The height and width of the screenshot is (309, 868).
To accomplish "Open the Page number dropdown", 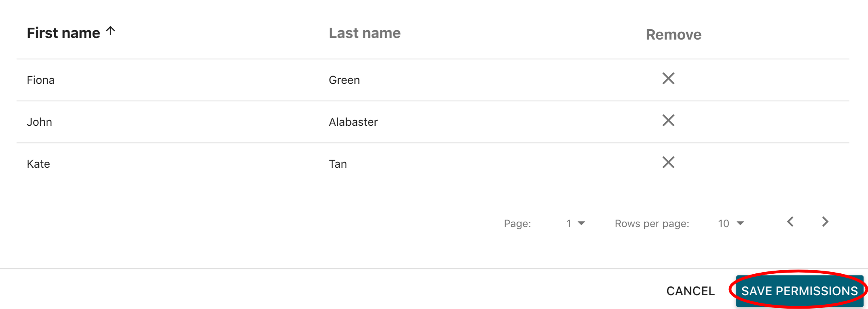I will (575, 224).
